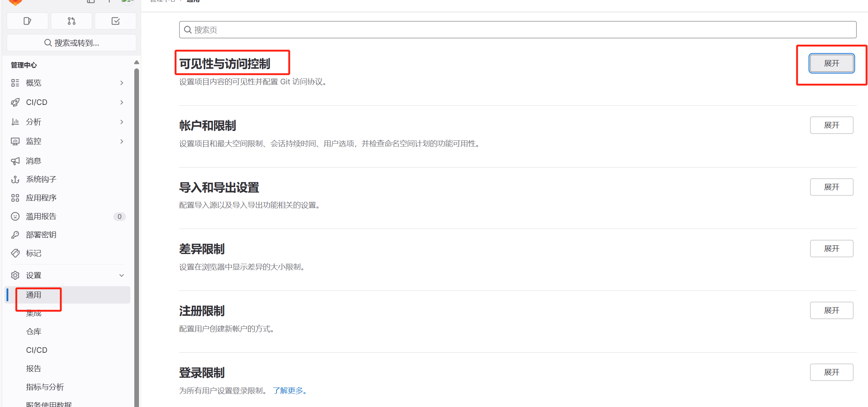Viewport: 868px width, 407px height.
Task: Click 展开 for 注册限制
Action: [831, 310]
